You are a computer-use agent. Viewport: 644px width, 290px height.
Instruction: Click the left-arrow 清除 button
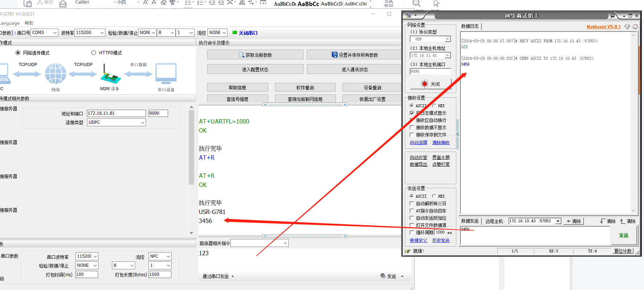(573, 221)
